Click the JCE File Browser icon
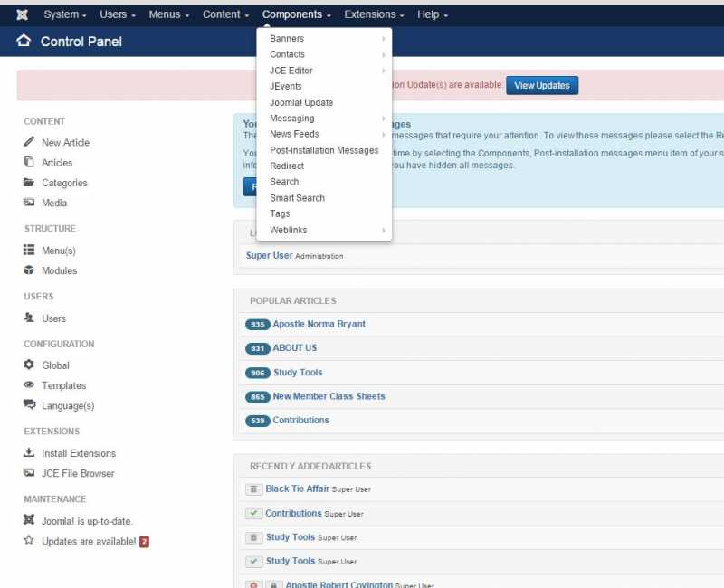Viewport: 724px width, 588px height. click(29, 472)
